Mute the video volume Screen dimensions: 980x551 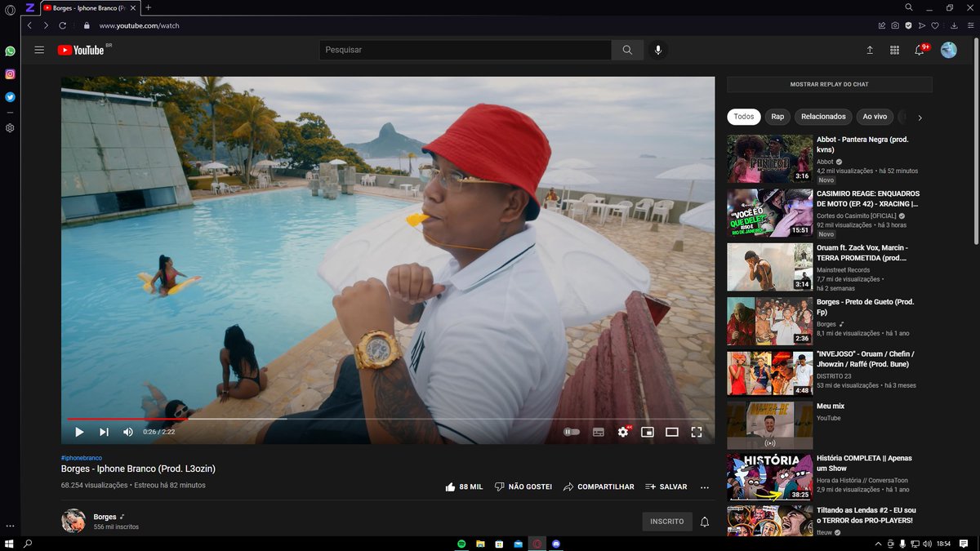(128, 432)
